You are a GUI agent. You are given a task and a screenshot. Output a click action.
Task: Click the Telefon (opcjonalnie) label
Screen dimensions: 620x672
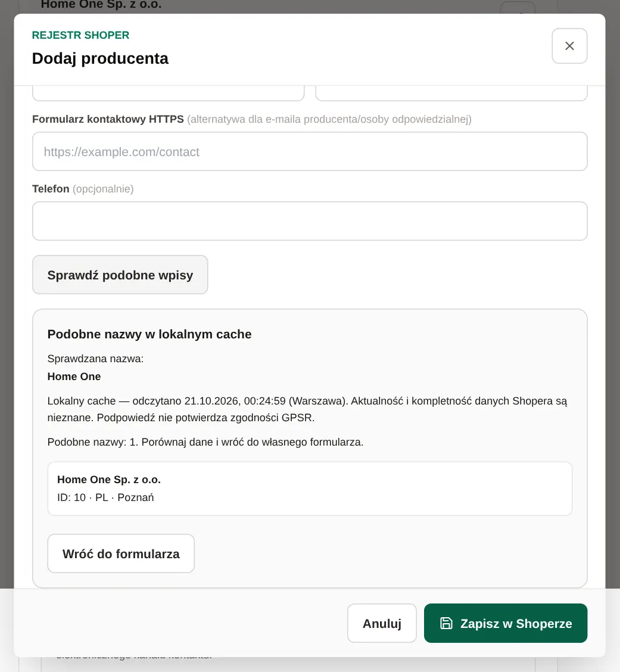(83, 189)
